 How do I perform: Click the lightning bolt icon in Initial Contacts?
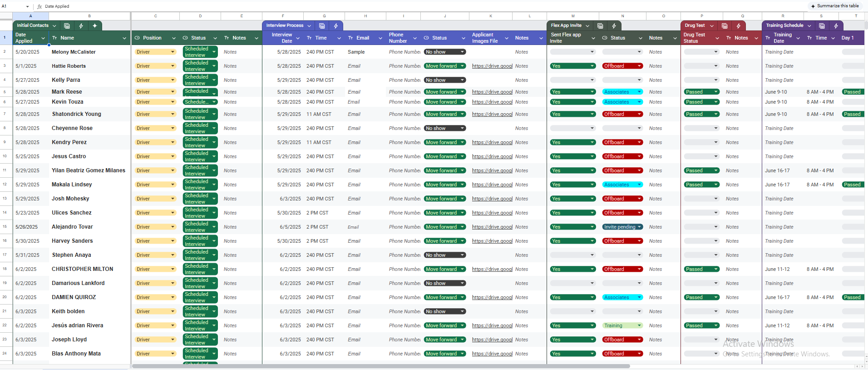(x=81, y=26)
